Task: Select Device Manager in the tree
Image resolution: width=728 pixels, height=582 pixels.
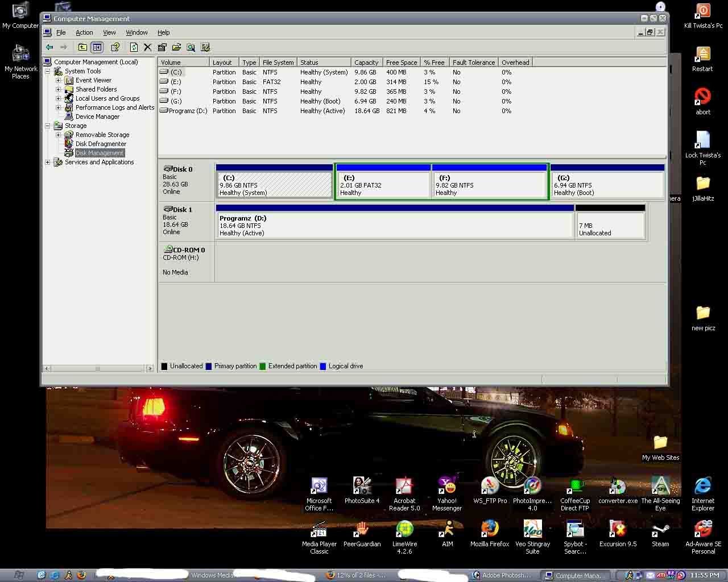Action: click(97, 117)
